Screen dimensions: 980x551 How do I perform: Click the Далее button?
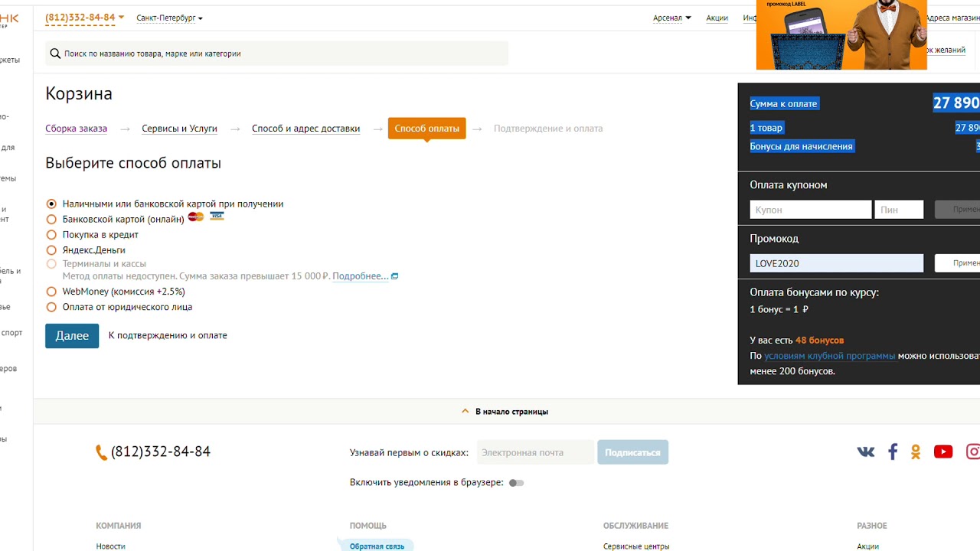pyautogui.click(x=72, y=335)
